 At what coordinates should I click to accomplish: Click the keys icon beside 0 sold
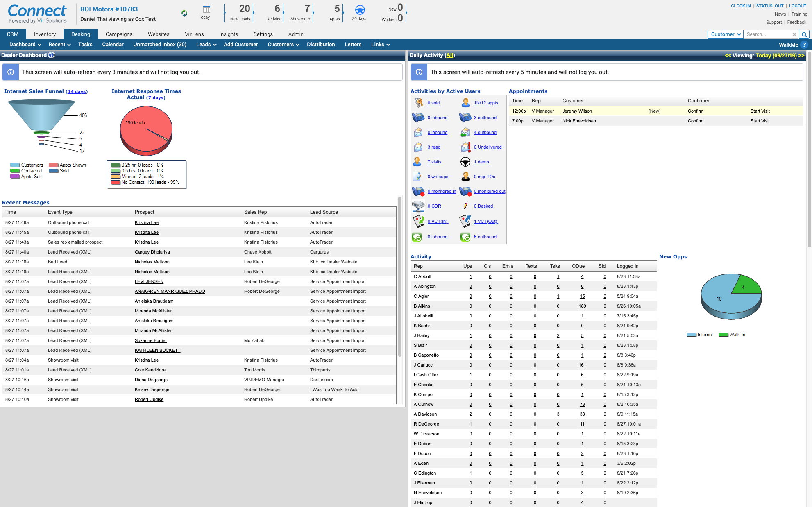tap(418, 103)
